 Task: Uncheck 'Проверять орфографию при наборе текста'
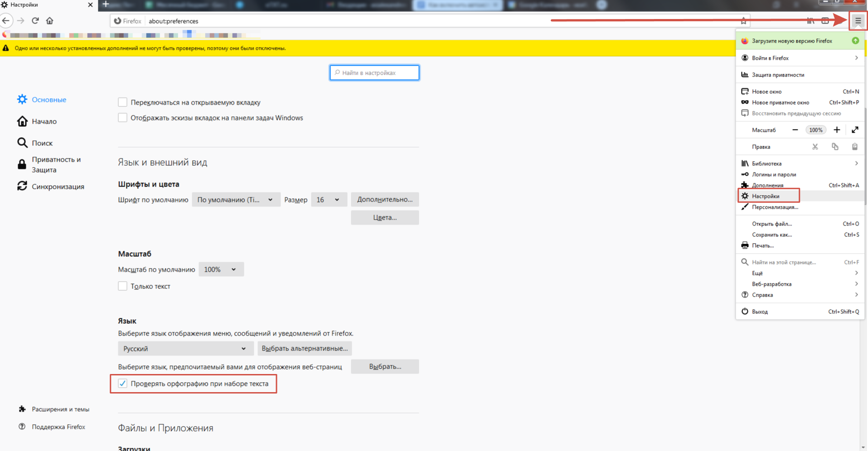coord(122,384)
